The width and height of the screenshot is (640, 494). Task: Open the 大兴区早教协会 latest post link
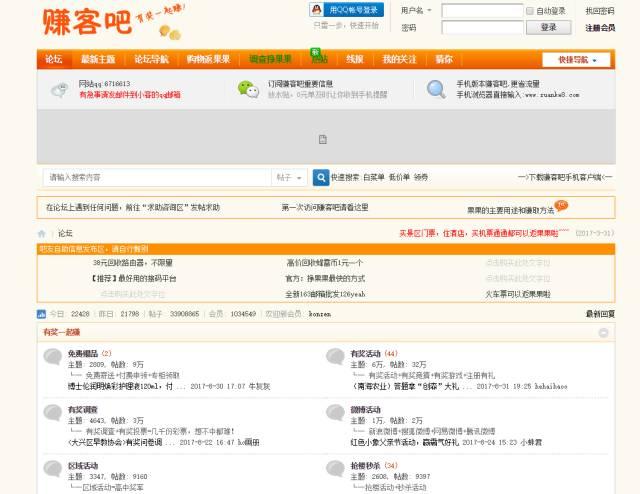click(x=115, y=442)
